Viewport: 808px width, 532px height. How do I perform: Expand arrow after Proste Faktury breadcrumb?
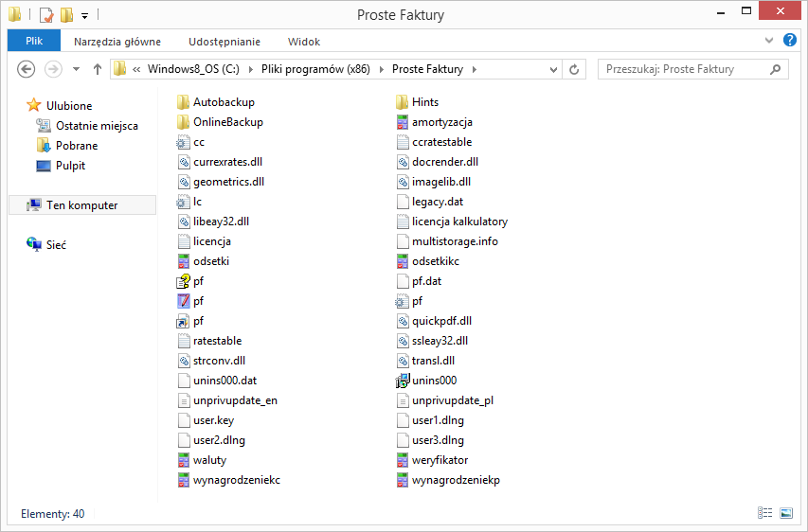pos(474,69)
